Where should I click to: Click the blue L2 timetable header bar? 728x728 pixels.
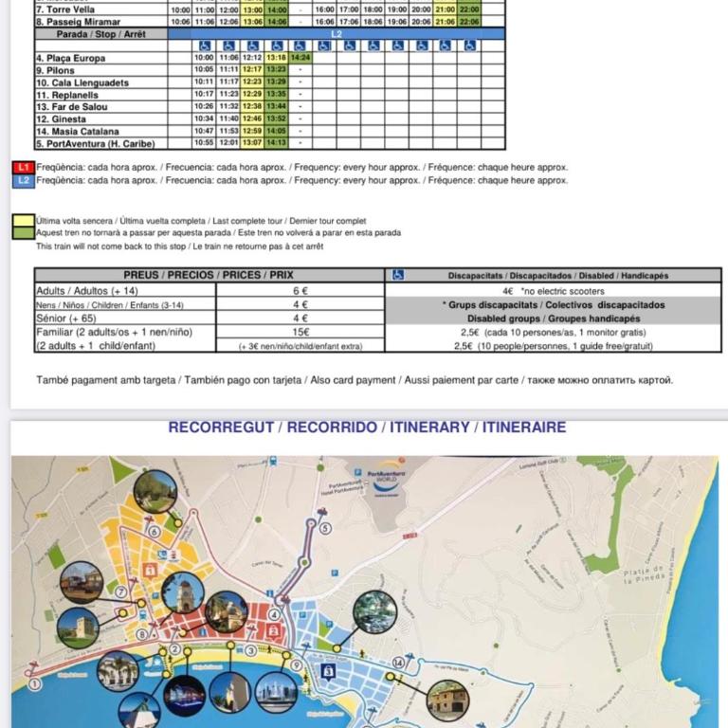[x=337, y=34]
